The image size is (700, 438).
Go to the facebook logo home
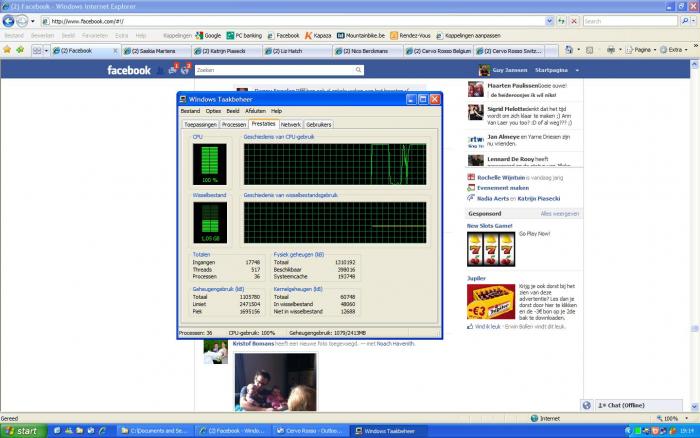(129, 70)
